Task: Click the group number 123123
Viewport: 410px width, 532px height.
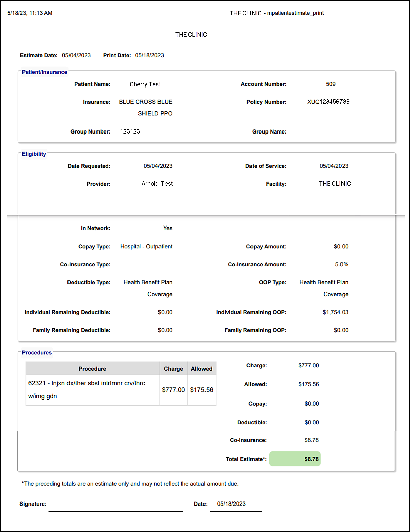Action: (130, 131)
